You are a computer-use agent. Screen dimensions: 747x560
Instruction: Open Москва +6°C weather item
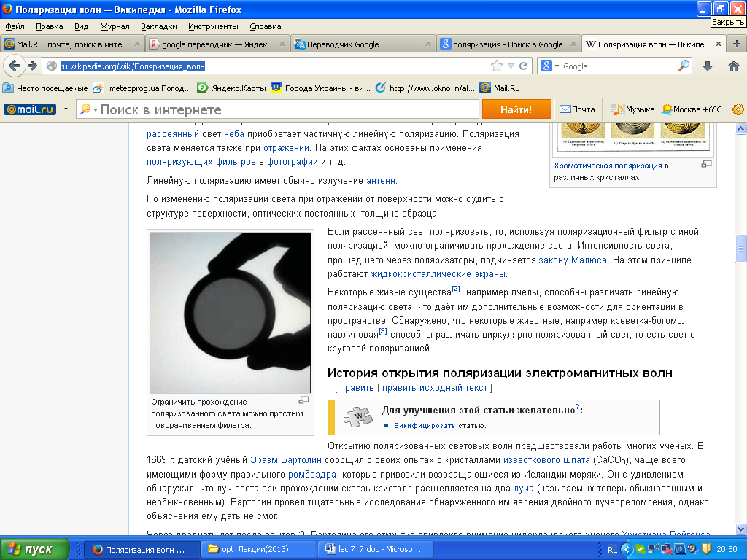coord(692,109)
